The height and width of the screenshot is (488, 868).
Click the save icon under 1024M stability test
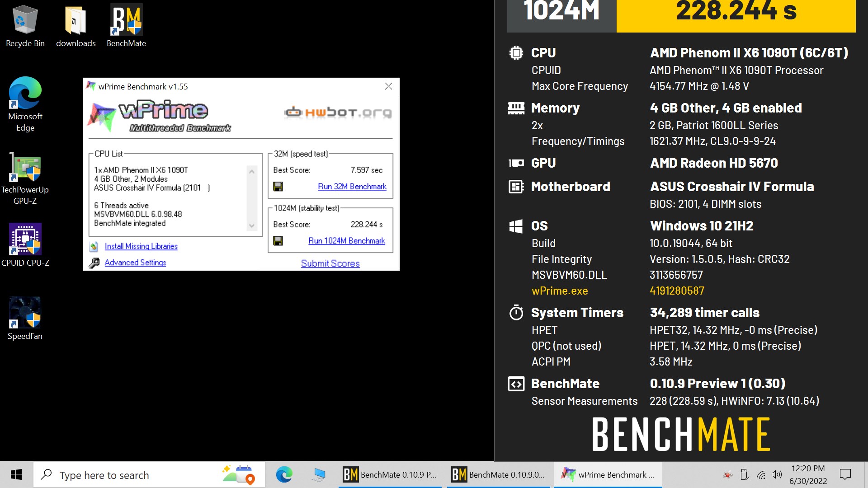[278, 241]
